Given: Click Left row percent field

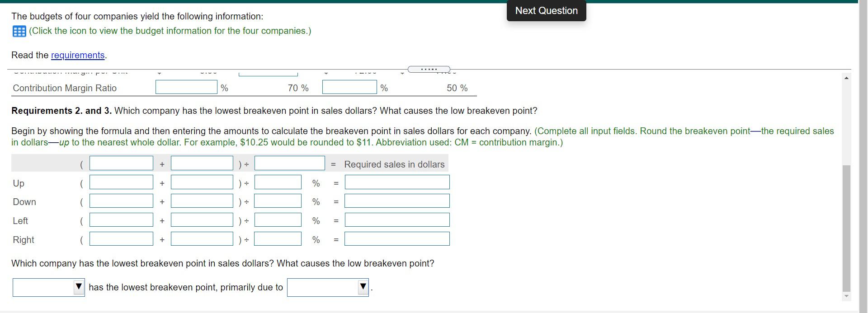Looking at the screenshot, I should [278, 220].
